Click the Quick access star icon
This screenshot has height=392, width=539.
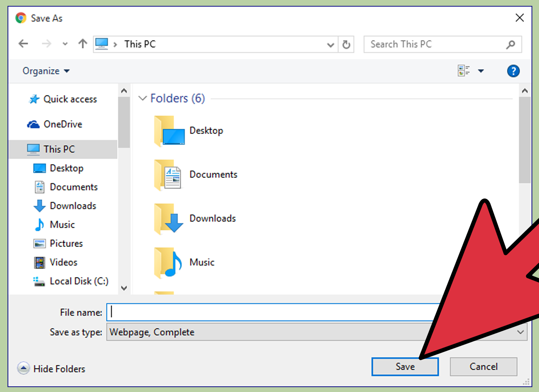[34, 99]
